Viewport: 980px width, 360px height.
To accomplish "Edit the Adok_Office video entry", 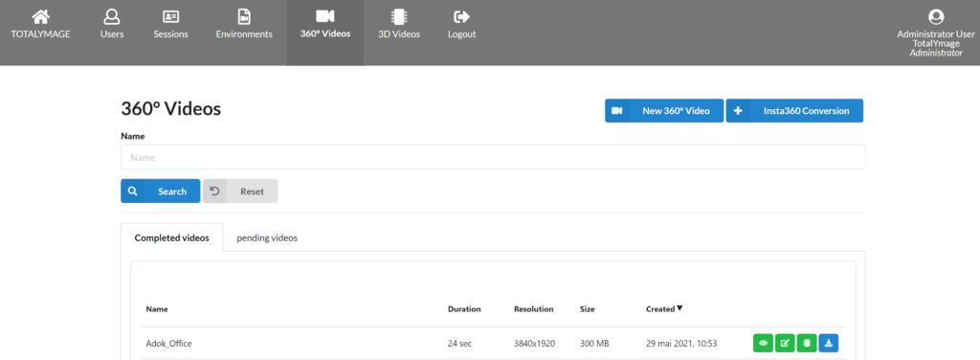I will click(x=785, y=343).
